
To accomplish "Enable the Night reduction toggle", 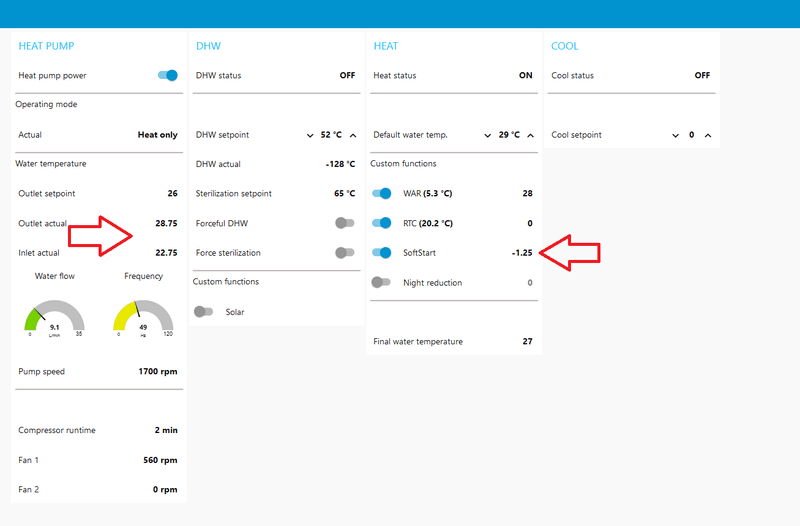I will tap(381, 282).
